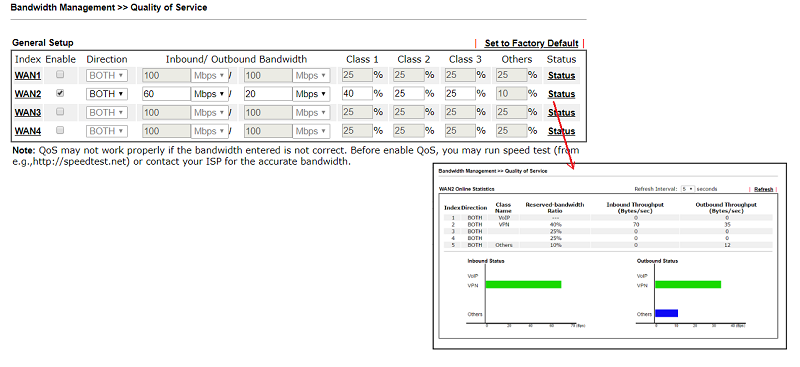The image size is (800, 367).
Task: Click Bandwidth Management >> Quality of Service title
Action: pos(109,8)
